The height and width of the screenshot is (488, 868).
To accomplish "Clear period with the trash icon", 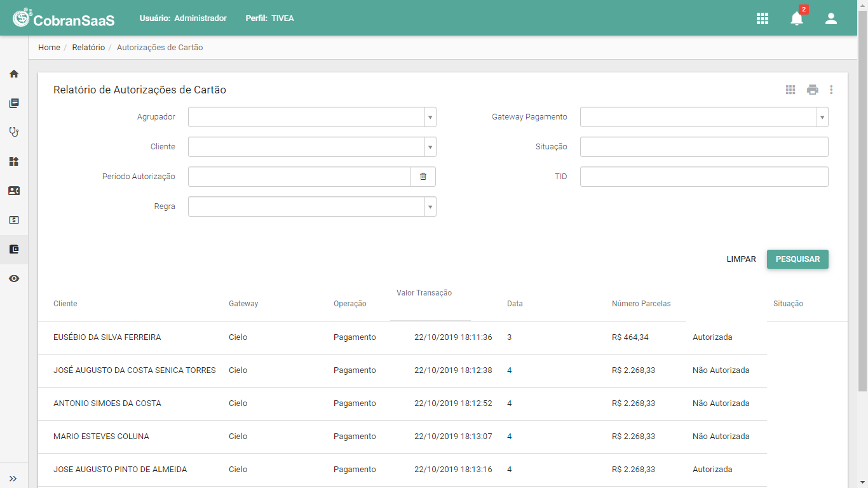I will pos(423,177).
